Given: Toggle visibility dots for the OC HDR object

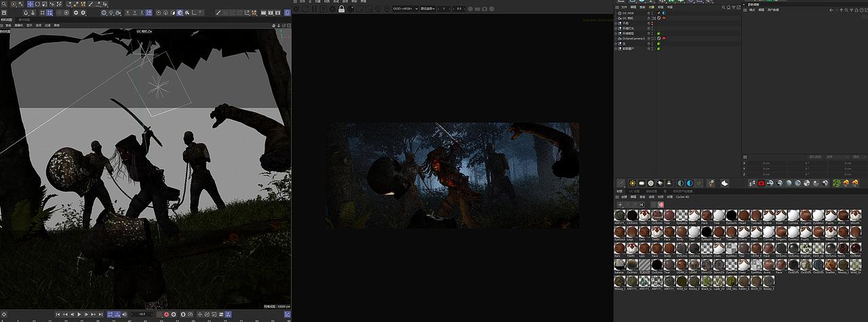Looking at the screenshot, I should (652, 13).
